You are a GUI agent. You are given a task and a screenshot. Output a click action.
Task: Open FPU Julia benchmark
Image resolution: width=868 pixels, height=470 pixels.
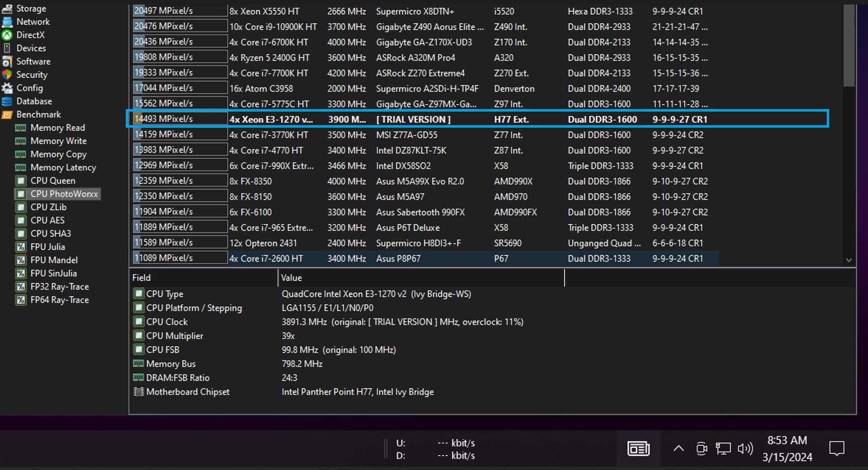click(x=48, y=247)
